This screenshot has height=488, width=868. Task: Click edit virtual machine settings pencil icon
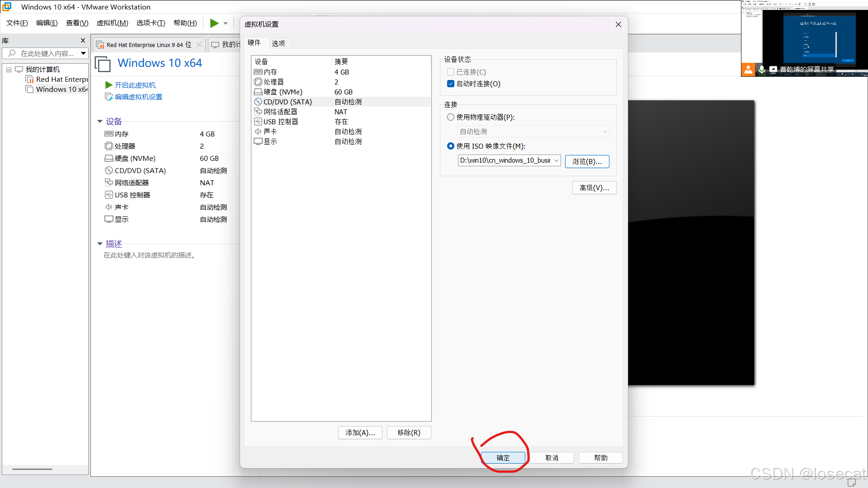109,97
